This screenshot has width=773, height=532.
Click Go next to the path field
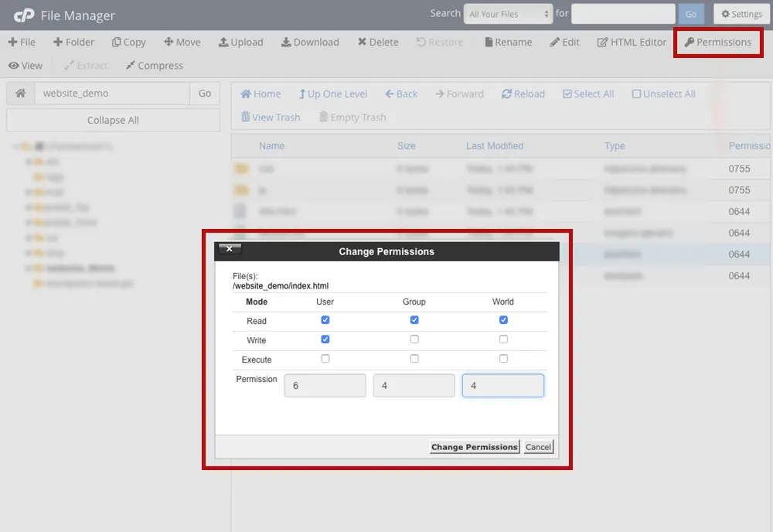tap(205, 94)
